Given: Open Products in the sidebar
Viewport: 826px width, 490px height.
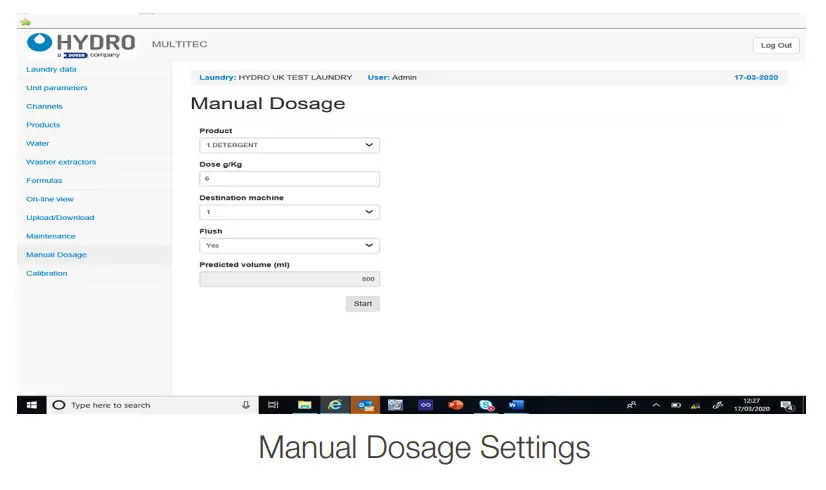Looking at the screenshot, I should [x=43, y=125].
